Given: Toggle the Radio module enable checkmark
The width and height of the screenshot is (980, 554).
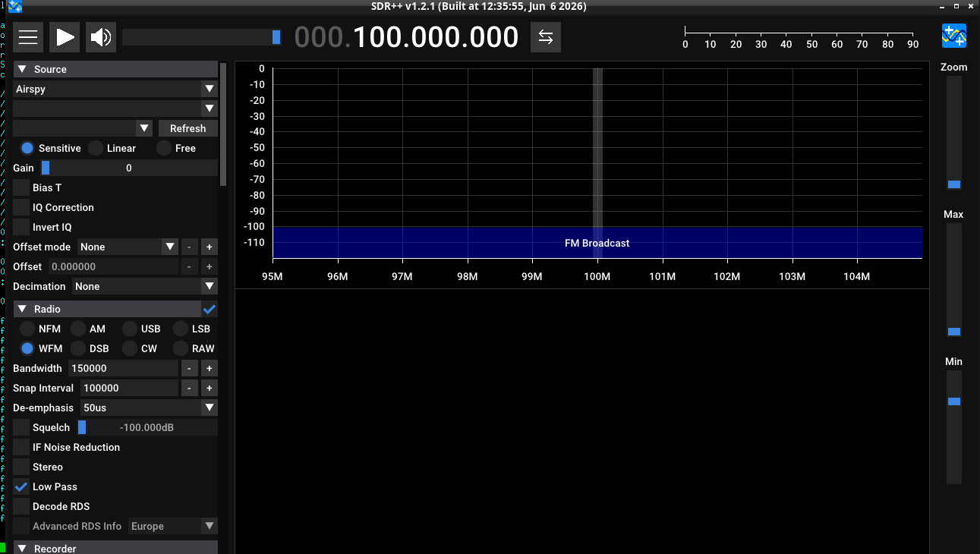Looking at the screenshot, I should coord(210,309).
